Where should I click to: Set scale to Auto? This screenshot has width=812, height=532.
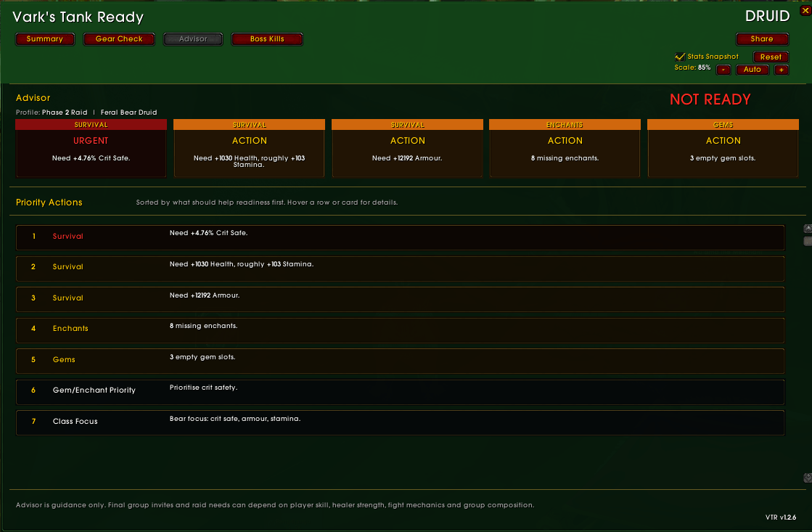pyautogui.click(x=752, y=70)
